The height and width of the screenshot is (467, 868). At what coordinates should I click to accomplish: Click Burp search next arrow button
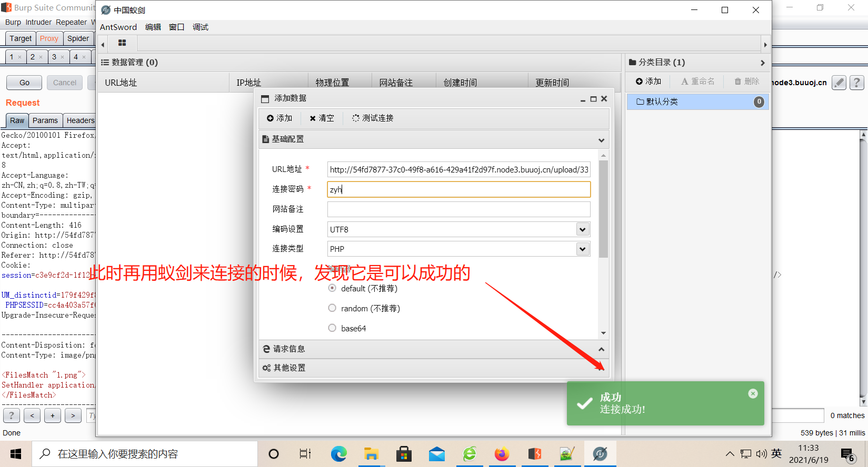pos(73,415)
